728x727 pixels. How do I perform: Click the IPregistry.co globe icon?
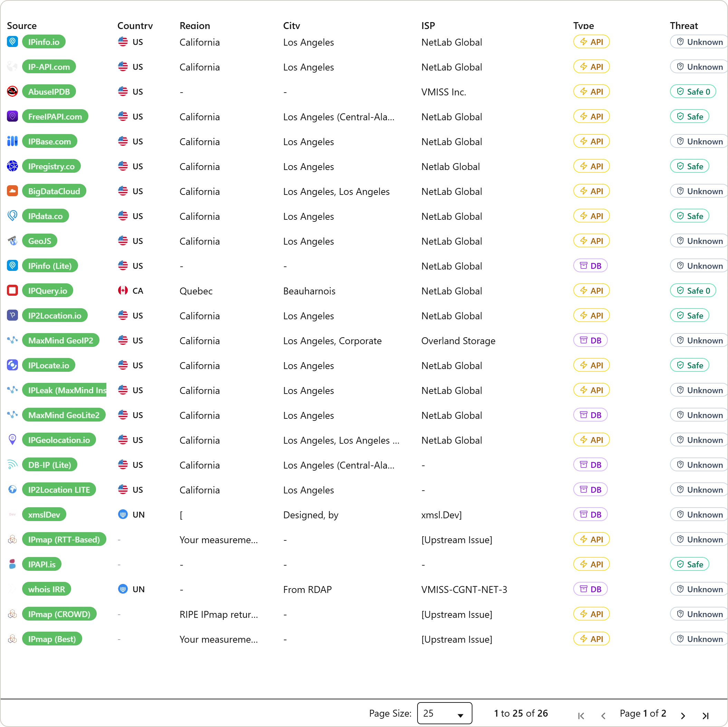(12, 166)
